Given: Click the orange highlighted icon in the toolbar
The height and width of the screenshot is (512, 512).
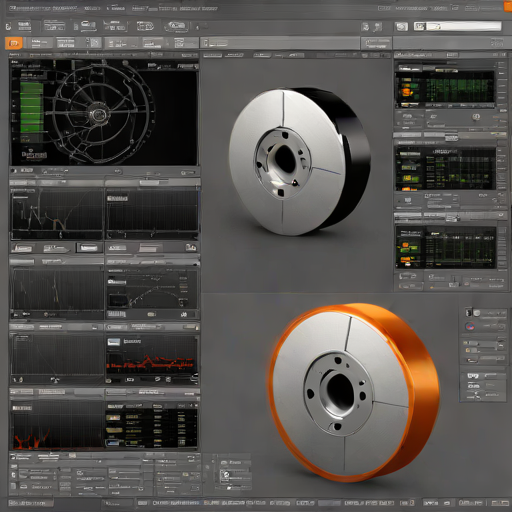Looking at the screenshot, I should tap(14, 43).
